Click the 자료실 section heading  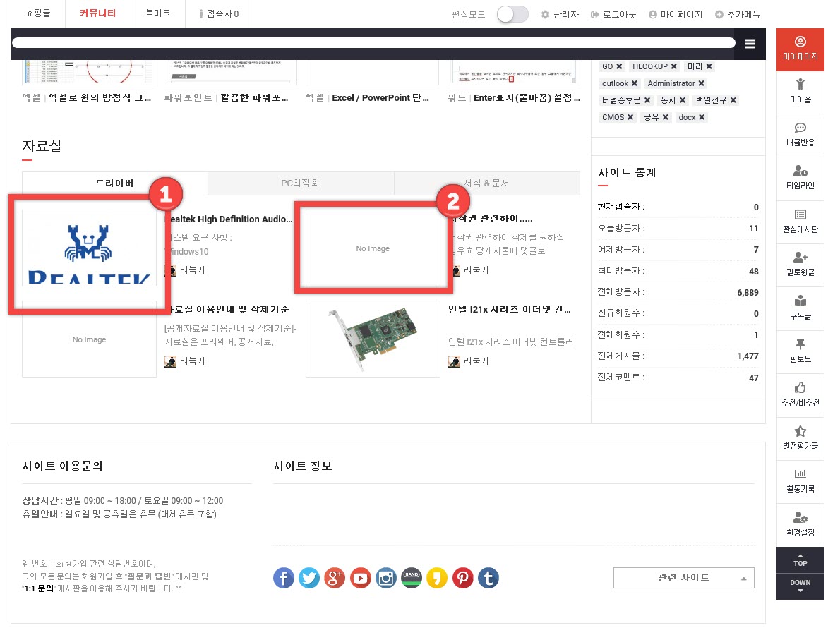[x=42, y=145]
